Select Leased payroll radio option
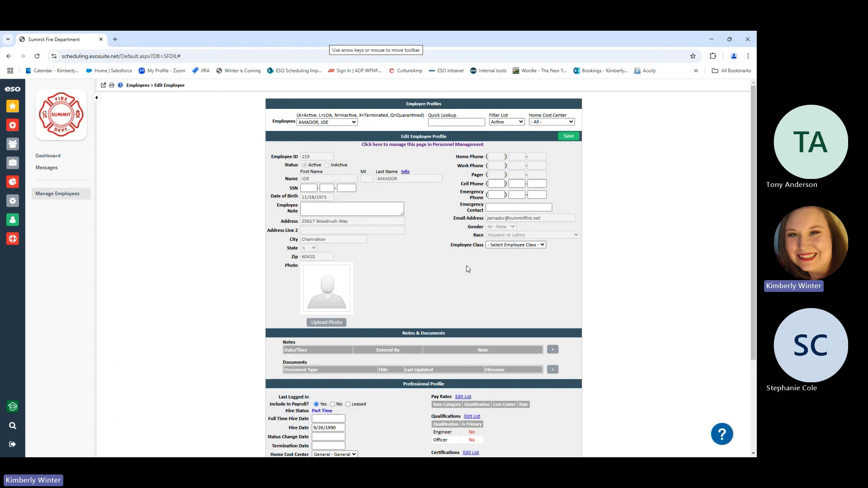The width and height of the screenshot is (868, 488). pyautogui.click(x=348, y=404)
